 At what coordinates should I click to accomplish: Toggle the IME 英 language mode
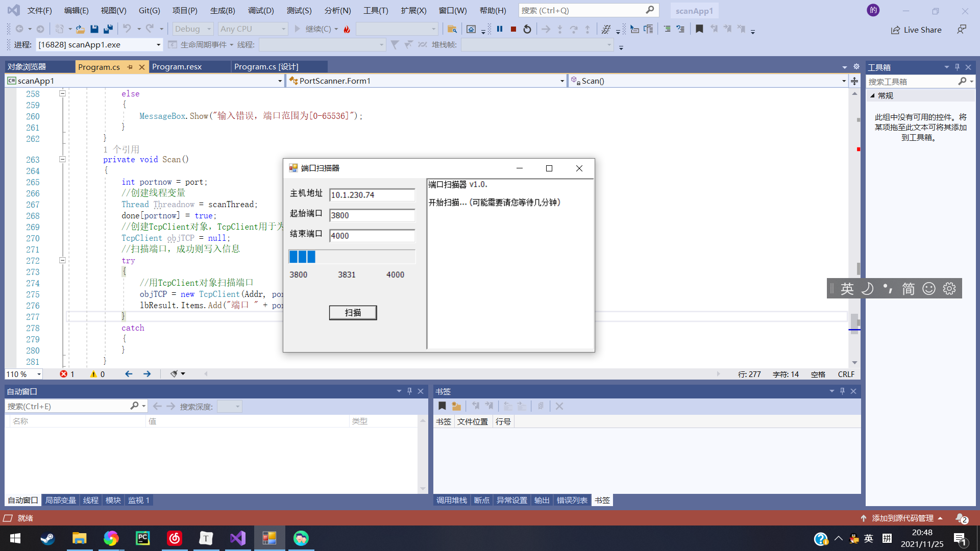(847, 289)
